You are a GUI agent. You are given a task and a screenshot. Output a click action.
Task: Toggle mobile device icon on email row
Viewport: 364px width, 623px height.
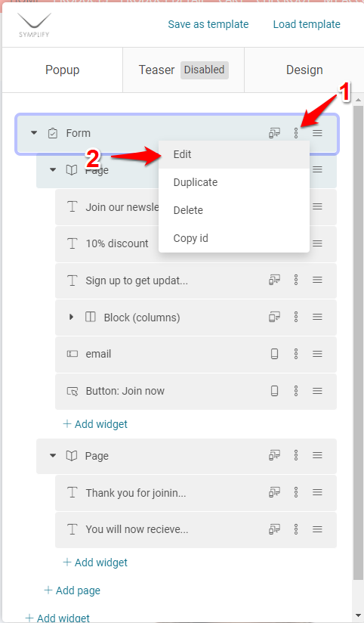pyautogui.click(x=274, y=354)
